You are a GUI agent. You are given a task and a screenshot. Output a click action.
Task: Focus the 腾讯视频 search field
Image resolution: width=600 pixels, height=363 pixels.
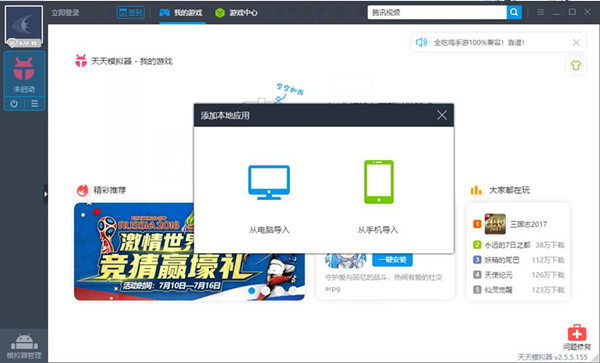(x=437, y=12)
